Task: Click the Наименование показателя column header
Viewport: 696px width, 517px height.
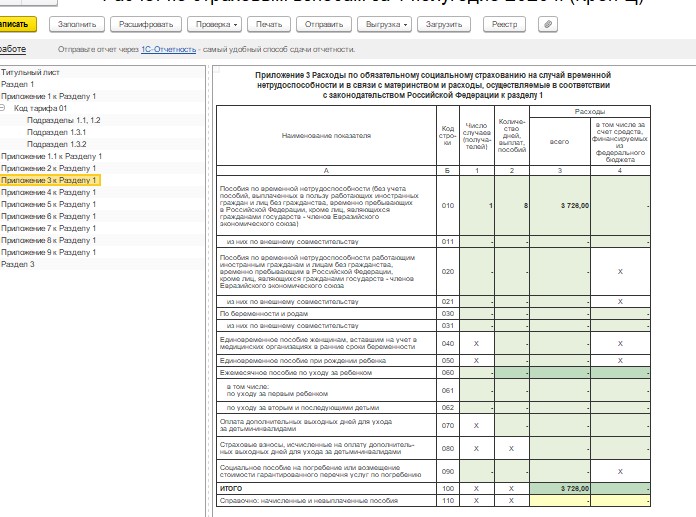Action: (326, 135)
